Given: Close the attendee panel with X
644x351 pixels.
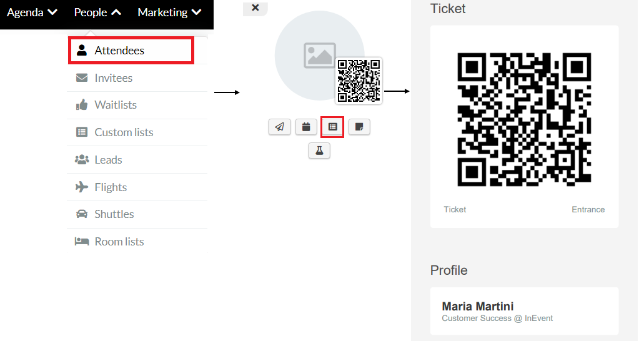Looking at the screenshot, I should 255,7.
